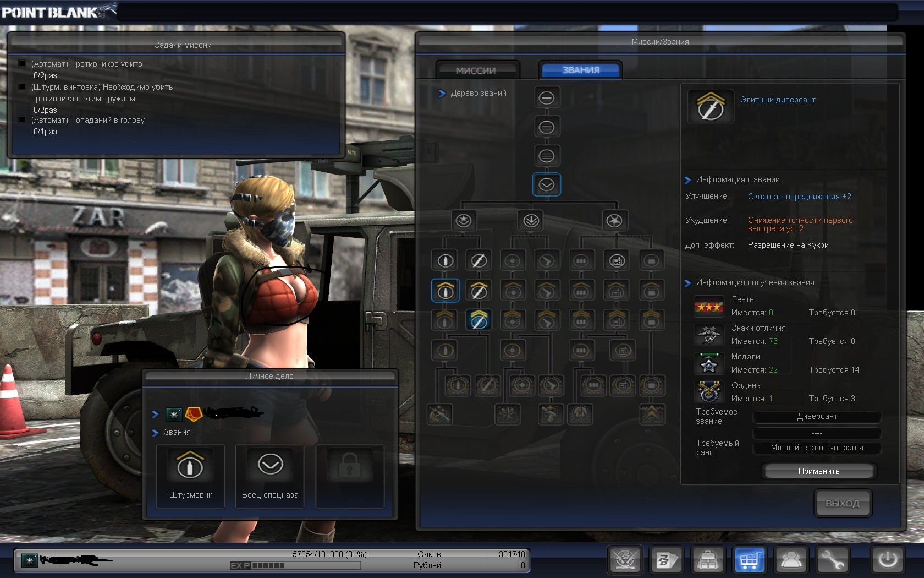Viewport: 924px width, 578px height.
Task: Click the Применить button
Action: [x=818, y=471]
